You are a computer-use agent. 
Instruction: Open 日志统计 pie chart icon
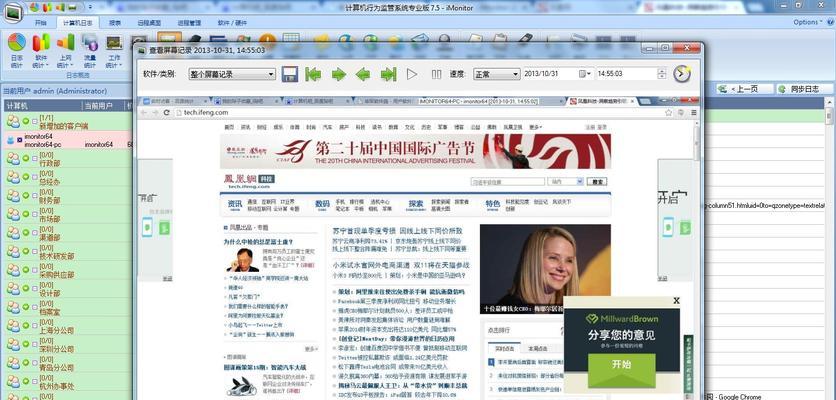click(17, 43)
